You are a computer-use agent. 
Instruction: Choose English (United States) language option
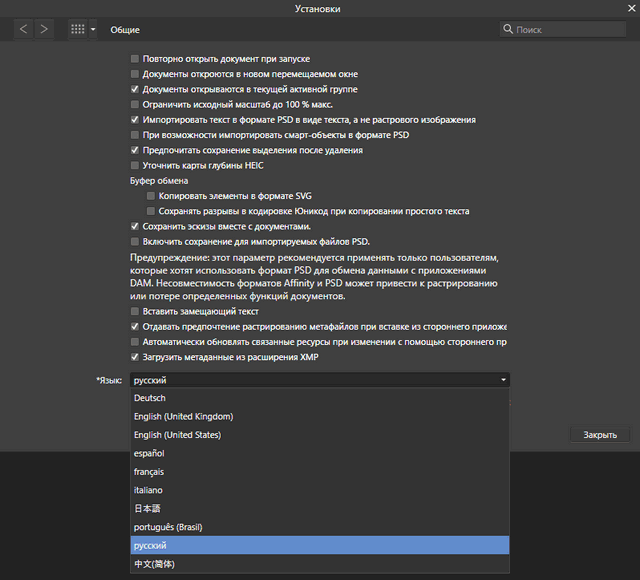[178, 435]
